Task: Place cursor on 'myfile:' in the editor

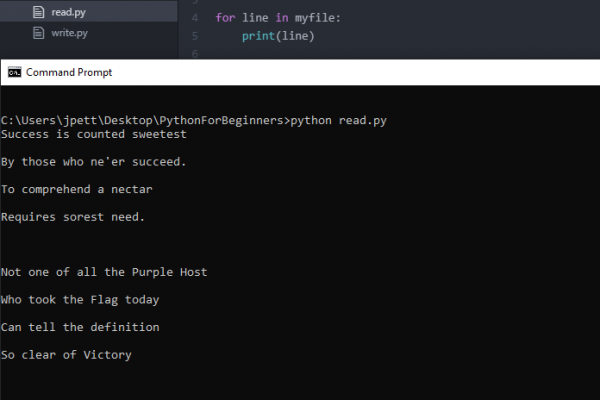Action: [x=317, y=18]
